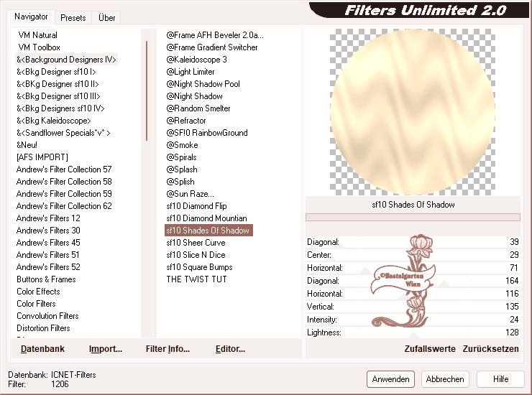Screen dimensions: 532x395
Task: Select Color Effects category
Action: pyautogui.click(x=38, y=292)
